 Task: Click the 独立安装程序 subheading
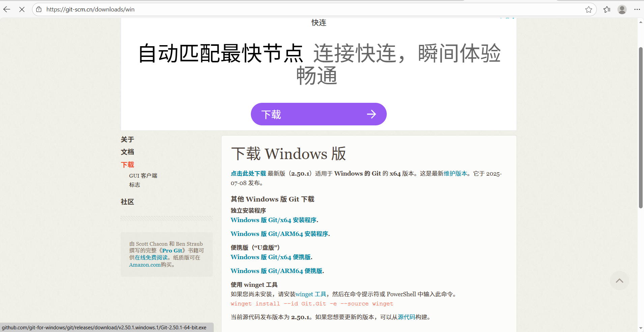248,211
